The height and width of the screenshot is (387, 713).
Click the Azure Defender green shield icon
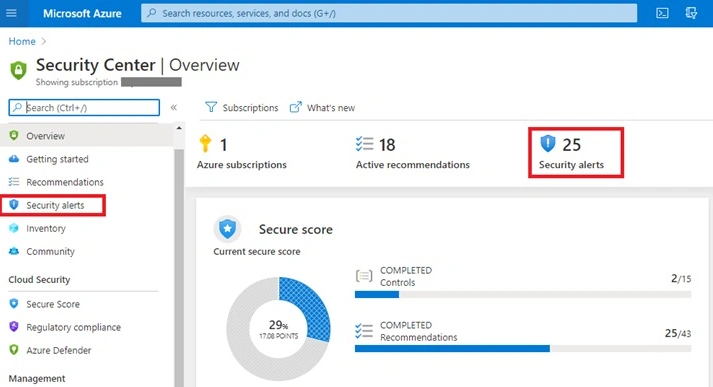tap(14, 350)
